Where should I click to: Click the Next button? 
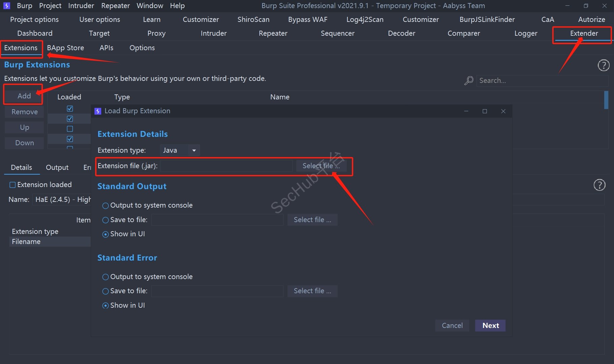(x=490, y=326)
